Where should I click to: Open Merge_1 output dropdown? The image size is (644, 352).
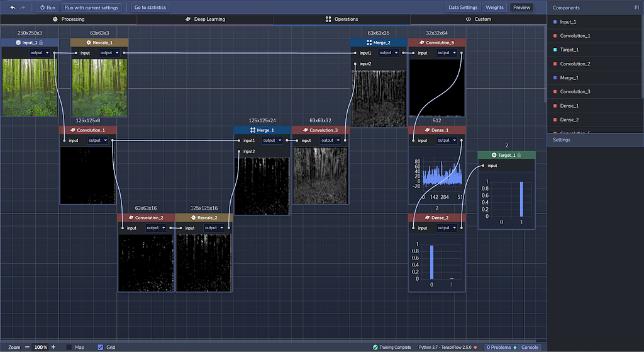pos(272,140)
